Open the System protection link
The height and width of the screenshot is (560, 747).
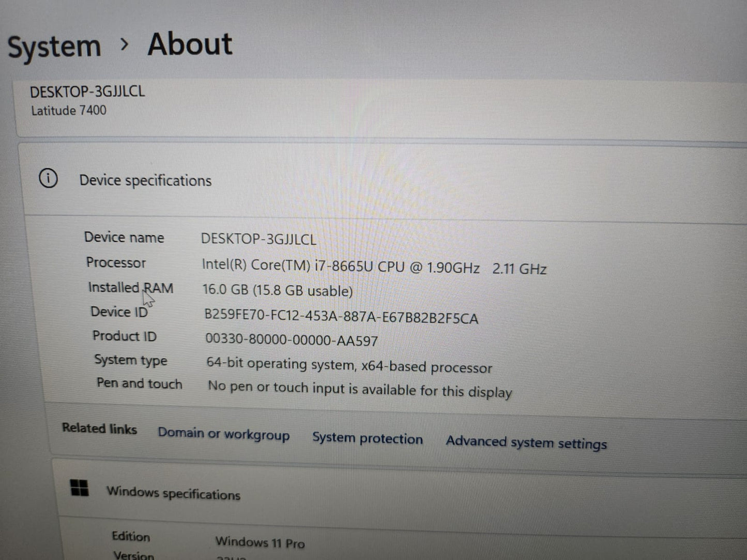367,439
